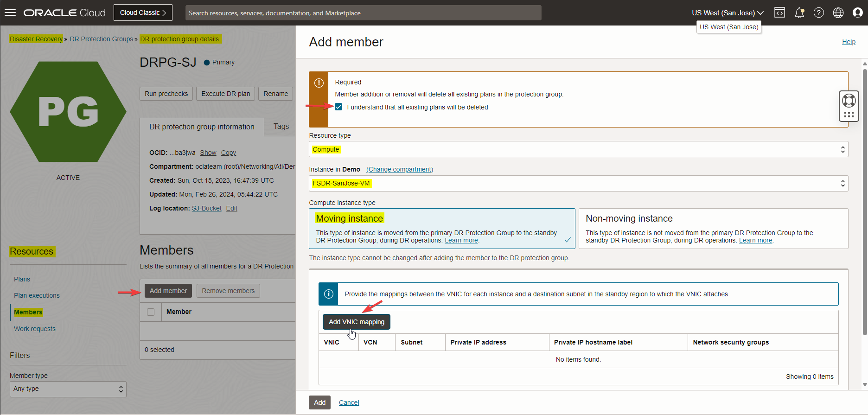The width and height of the screenshot is (868, 415).
Task: Switch to the Tags tab
Action: pos(281,127)
